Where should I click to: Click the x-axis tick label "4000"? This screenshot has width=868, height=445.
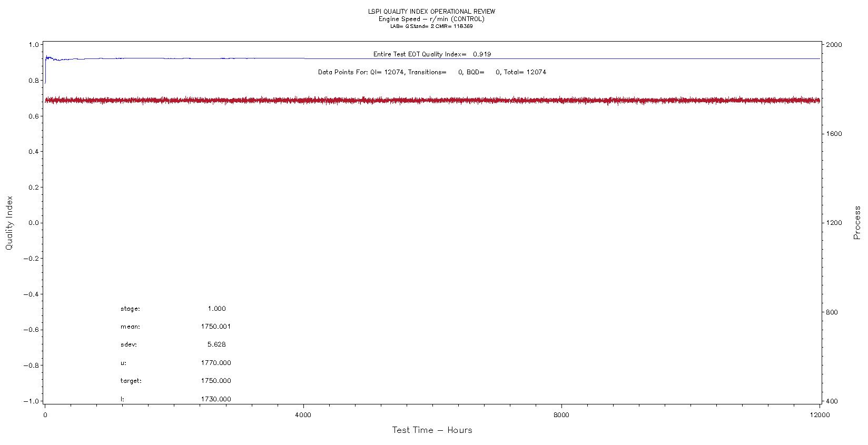pyautogui.click(x=303, y=416)
